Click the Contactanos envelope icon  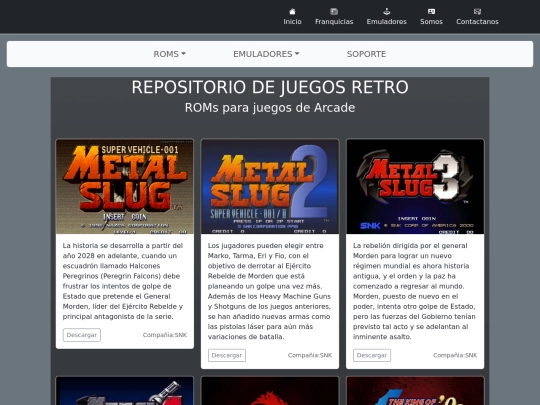click(477, 11)
